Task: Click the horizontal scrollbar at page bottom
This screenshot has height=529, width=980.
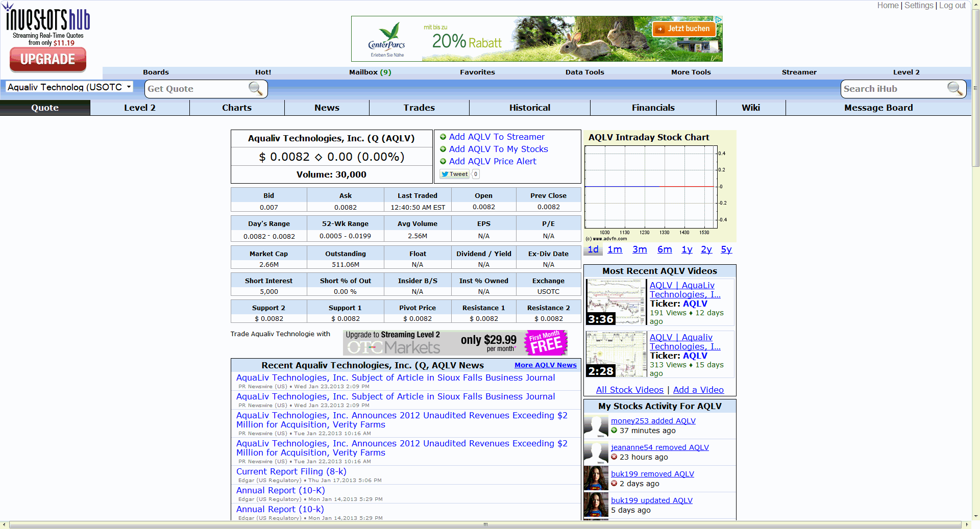Action: point(485,524)
